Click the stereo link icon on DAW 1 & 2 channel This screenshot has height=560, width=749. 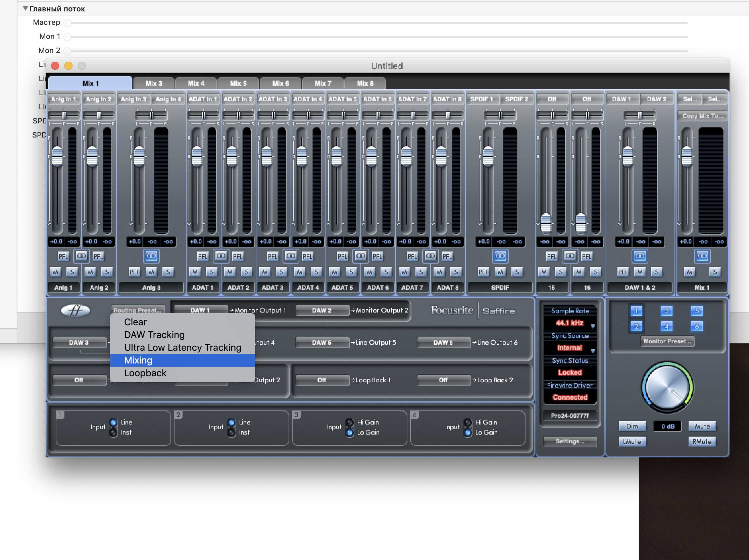(x=639, y=256)
